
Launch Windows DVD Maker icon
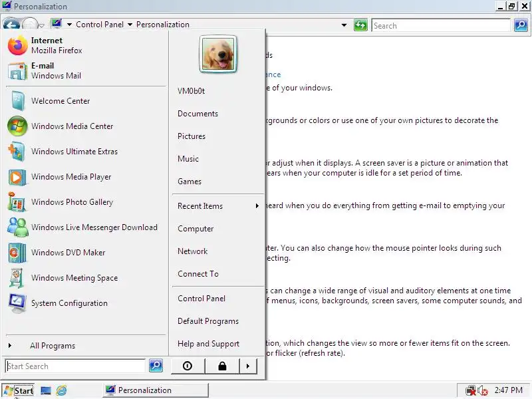point(17,253)
